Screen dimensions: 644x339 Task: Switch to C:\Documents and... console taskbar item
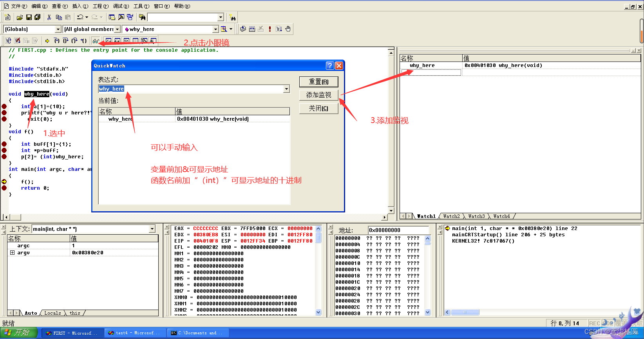[198, 333]
